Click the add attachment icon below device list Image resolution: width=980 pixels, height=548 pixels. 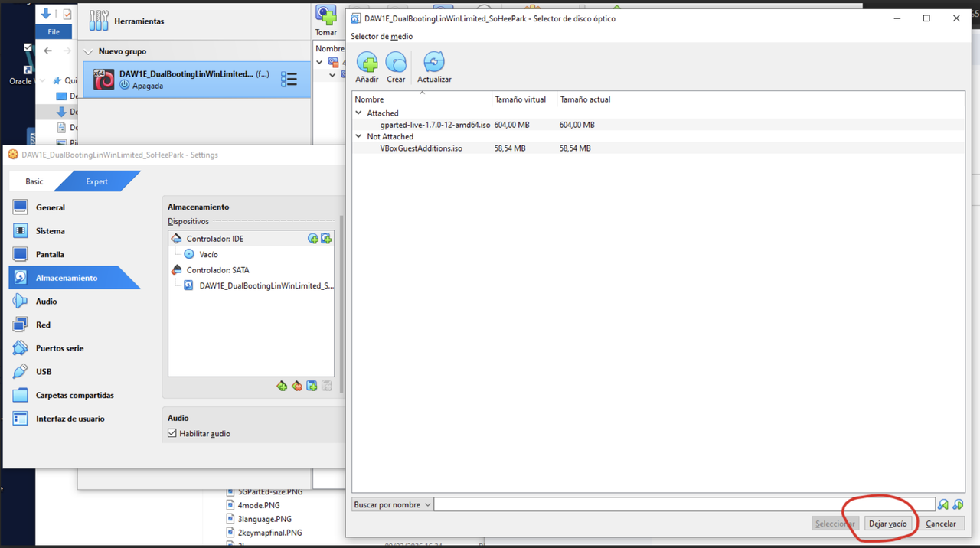(312, 386)
